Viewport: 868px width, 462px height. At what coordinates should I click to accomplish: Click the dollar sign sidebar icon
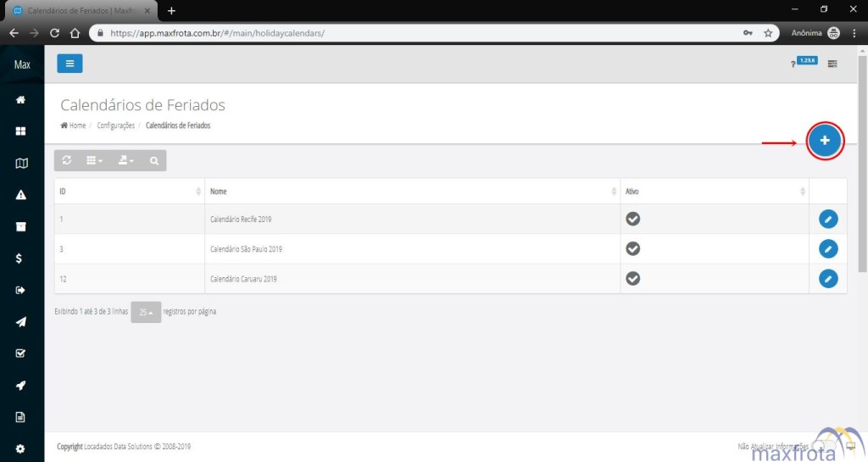21,259
